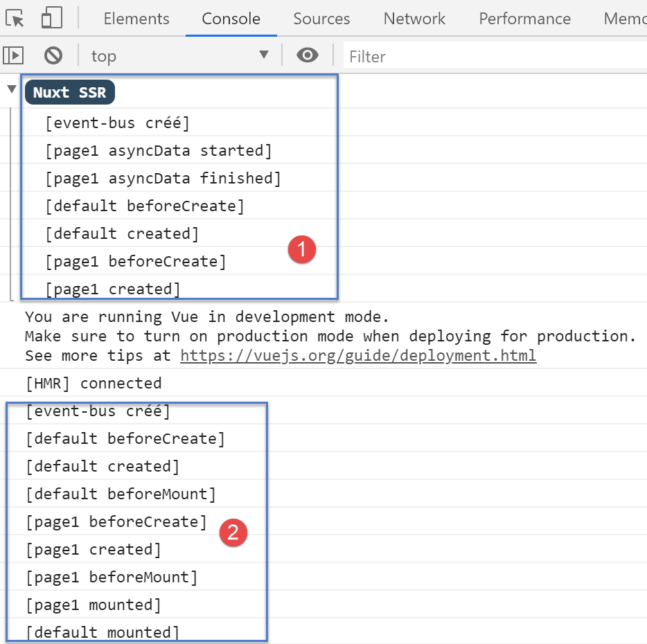Select the '[HMR] connected' log line
The image size is (647, 644).
coord(93,383)
